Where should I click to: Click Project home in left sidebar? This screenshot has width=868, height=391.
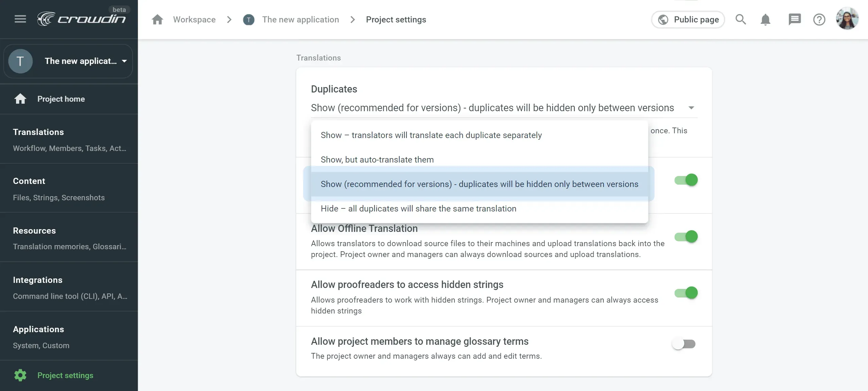[61, 99]
